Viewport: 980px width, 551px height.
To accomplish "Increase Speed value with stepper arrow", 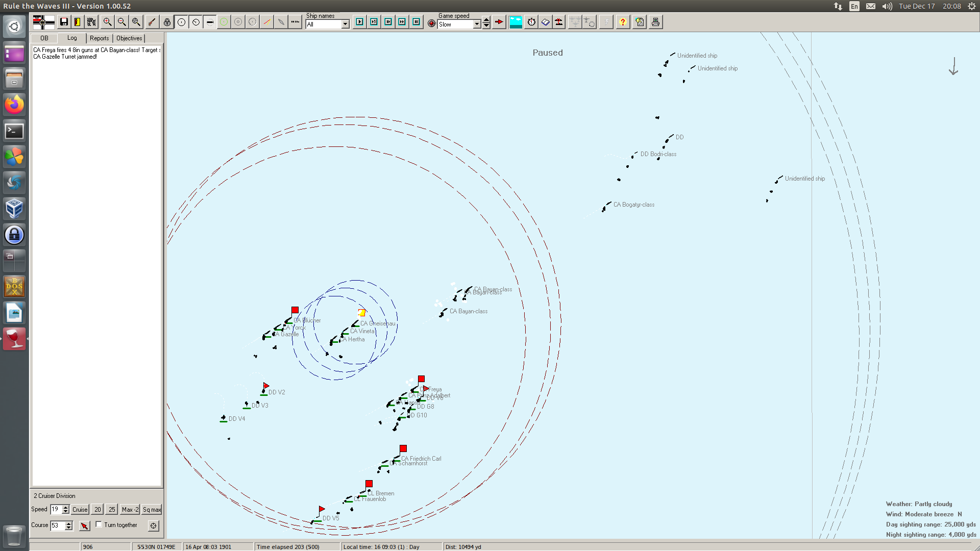I will click(65, 507).
